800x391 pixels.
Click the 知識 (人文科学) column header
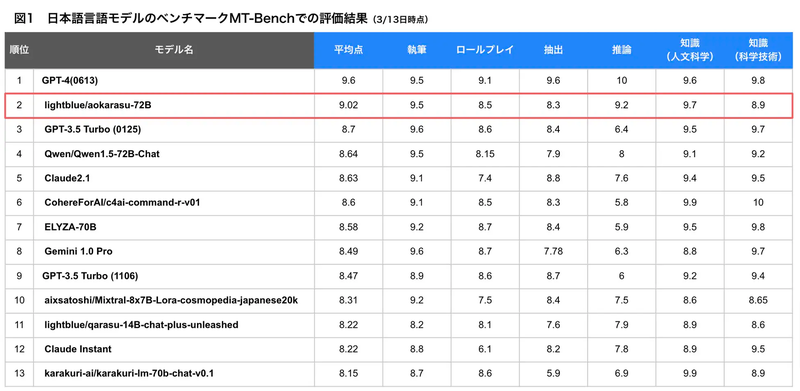(x=689, y=50)
